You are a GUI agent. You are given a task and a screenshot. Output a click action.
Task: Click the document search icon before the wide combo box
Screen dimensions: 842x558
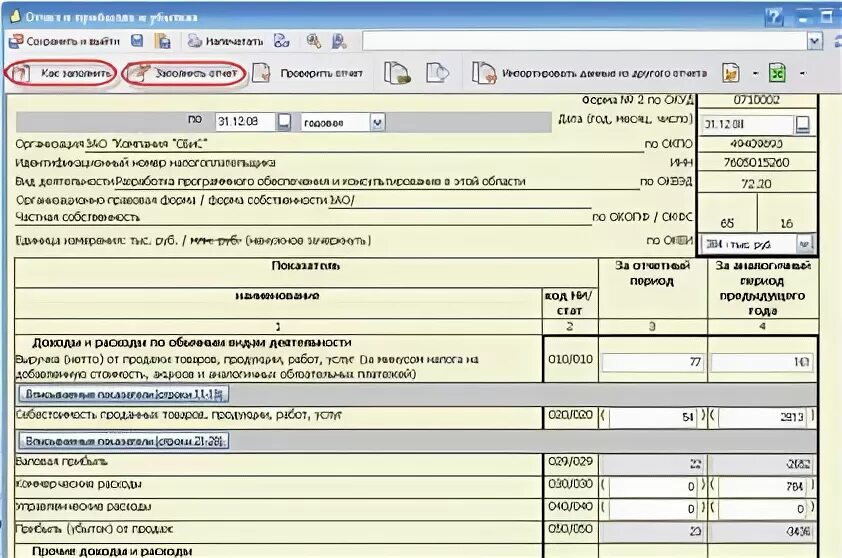click(x=339, y=41)
